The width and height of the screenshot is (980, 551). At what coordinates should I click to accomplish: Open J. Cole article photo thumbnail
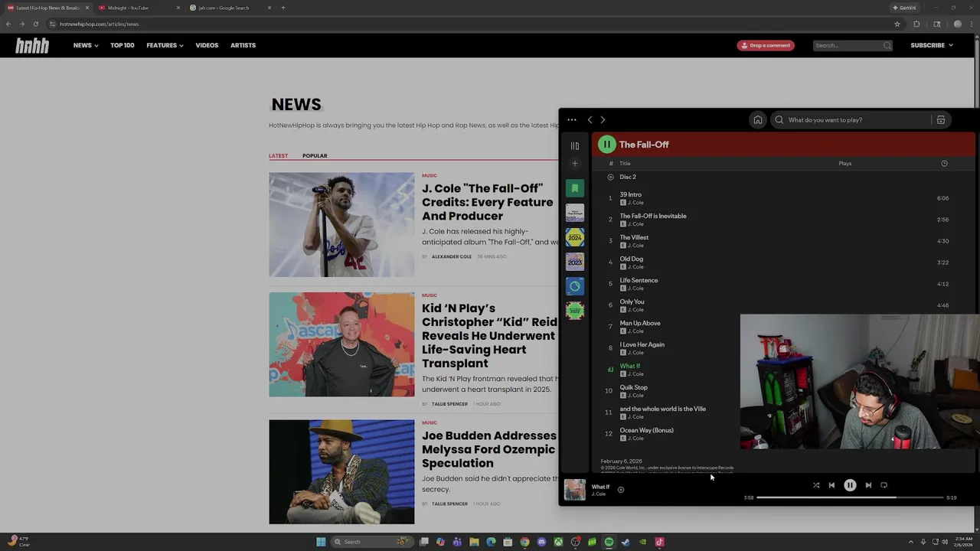click(x=341, y=225)
